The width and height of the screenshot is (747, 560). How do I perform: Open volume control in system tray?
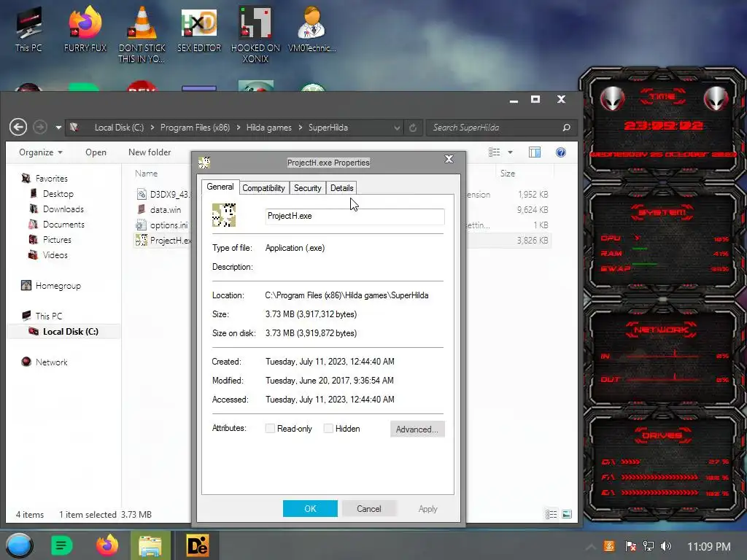[x=666, y=546]
